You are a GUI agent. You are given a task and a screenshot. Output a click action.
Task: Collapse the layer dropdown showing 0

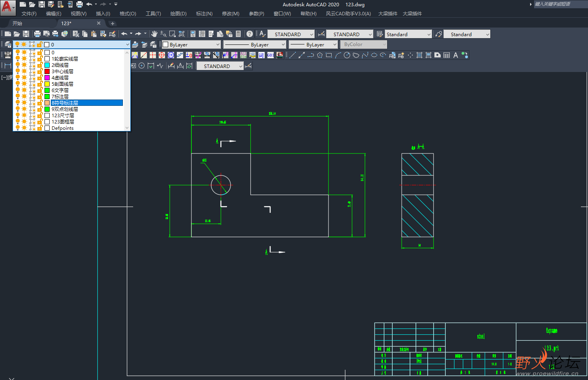pyautogui.click(x=128, y=44)
